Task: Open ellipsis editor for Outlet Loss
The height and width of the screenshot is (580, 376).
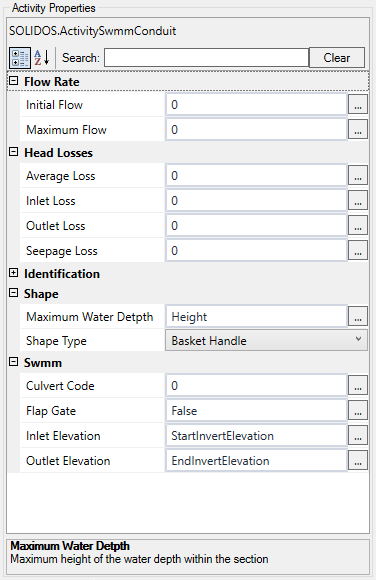Action: coord(358,226)
